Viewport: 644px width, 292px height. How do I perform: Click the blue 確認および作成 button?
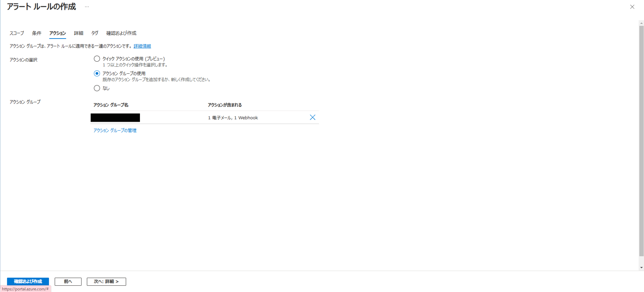(x=28, y=281)
